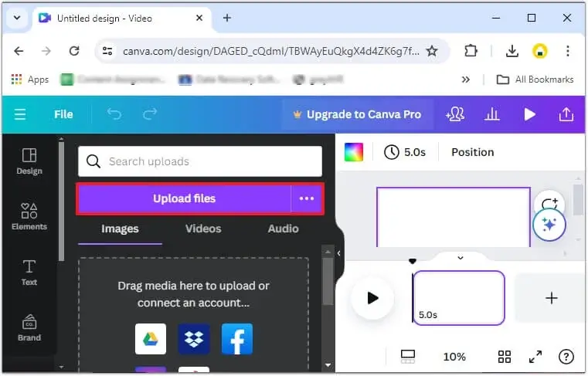Click the Share upload arrow icon

pyautogui.click(x=566, y=114)
